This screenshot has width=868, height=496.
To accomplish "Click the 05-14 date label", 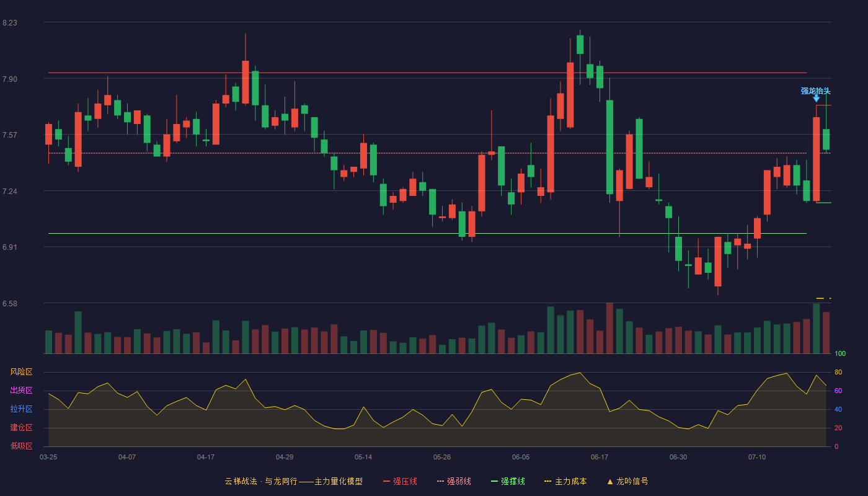I will pyautogui.click(x=363, y=457).
